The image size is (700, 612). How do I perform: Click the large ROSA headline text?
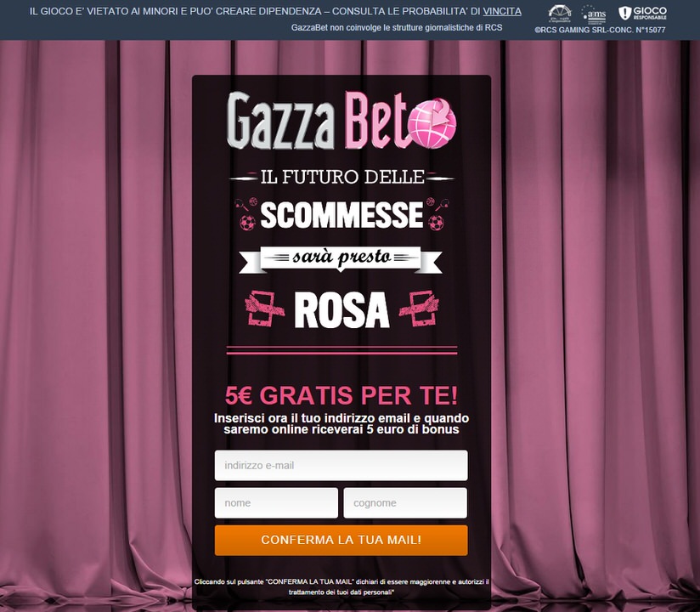click(x=342, y=310)
